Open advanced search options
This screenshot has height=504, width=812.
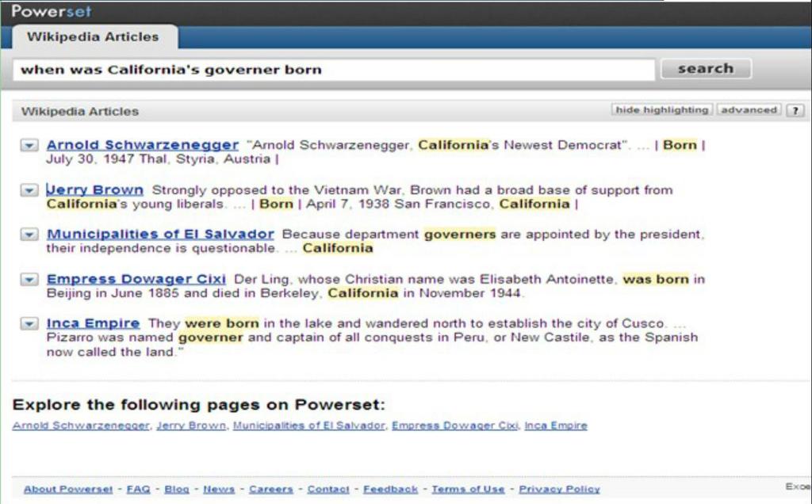pos(749,110)
